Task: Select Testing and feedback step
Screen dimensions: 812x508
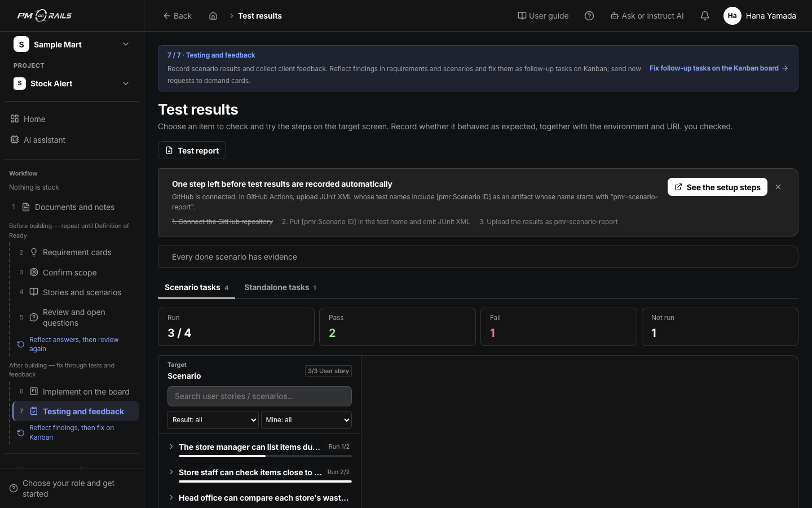Action: pyautogui.click(x=76, y=411)
